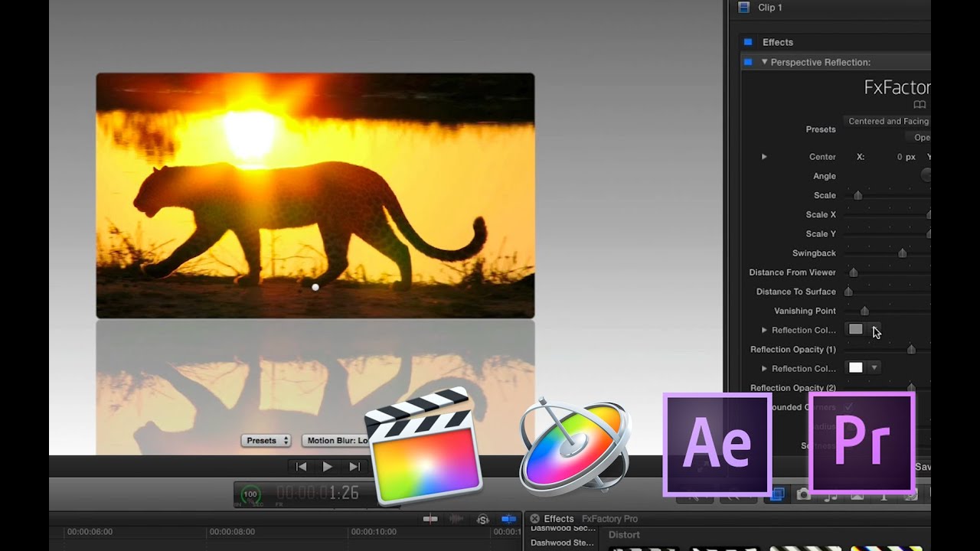The width and height of the screenshot is (980, 551).
Task: Click the timecode display 1:26
Action: pyautogui.click(x=317, y=494)
